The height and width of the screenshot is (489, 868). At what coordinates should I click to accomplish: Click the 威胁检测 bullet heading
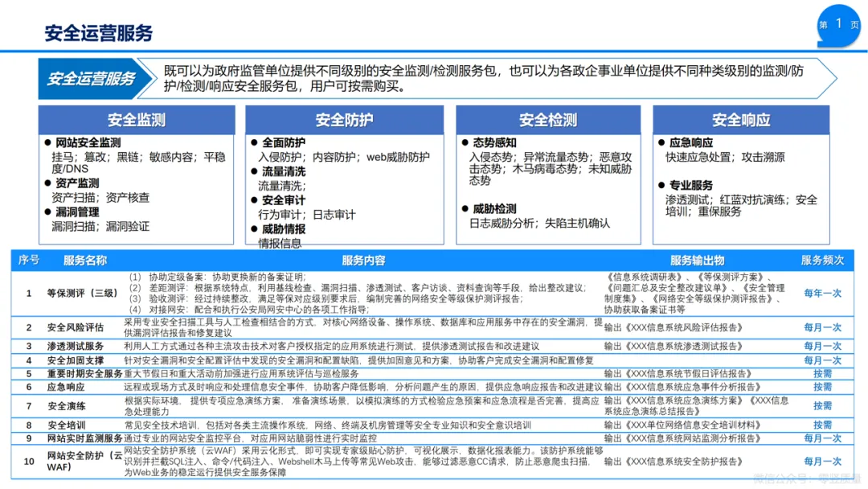[493, 209]
